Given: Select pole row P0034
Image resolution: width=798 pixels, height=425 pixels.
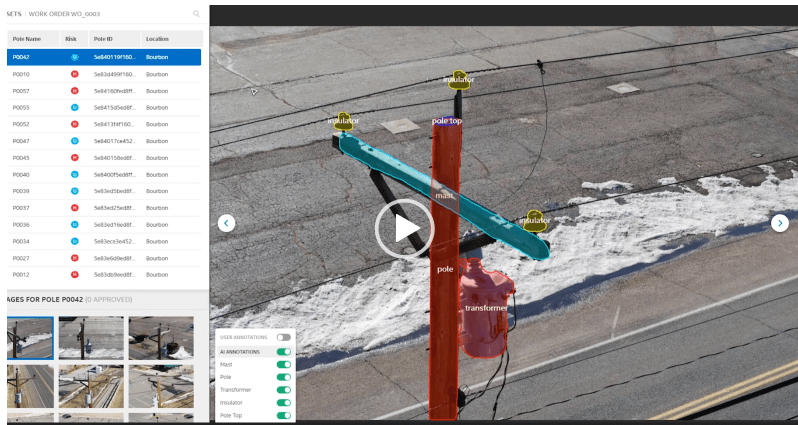Looking at the screenshot, I should (x=104, y=241).
